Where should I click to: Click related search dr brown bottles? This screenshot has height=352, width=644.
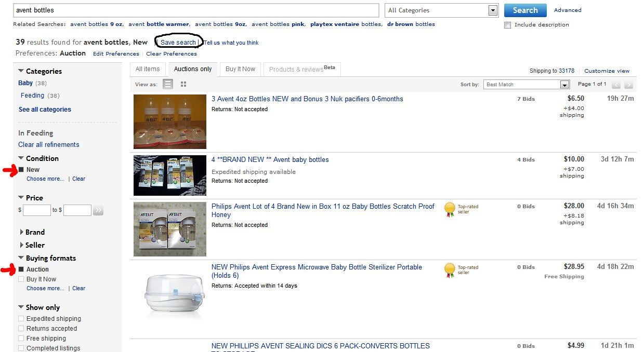(x=410, y=24)
